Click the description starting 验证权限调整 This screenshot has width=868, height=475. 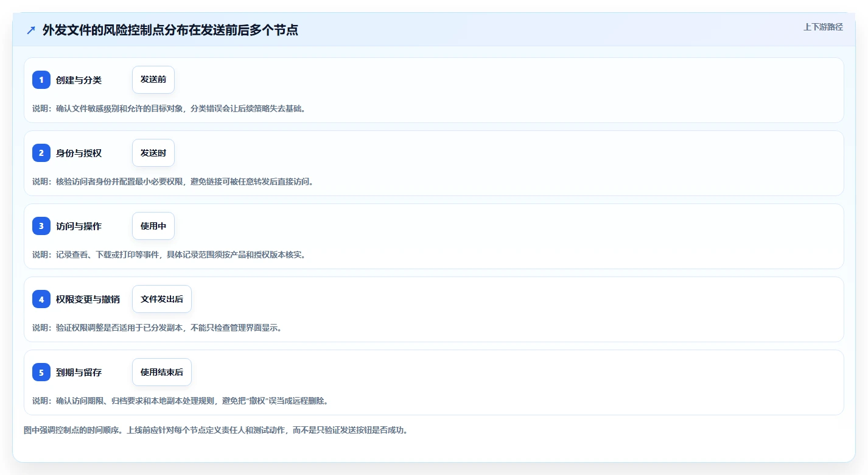(x=157, y=328)
